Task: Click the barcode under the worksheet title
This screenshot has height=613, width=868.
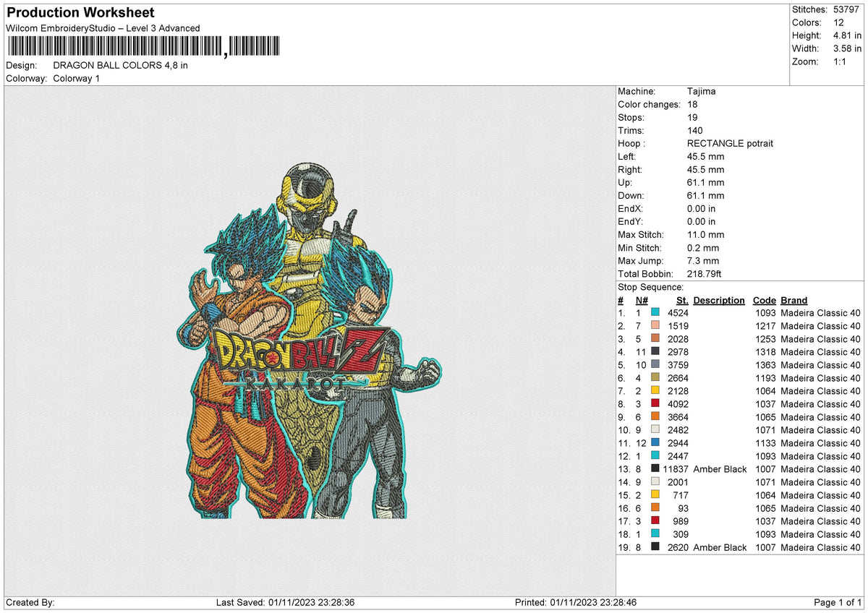Action: tap(144, 48)
